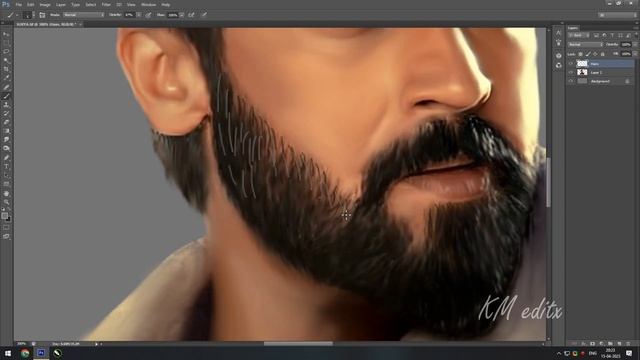Screen dimensions: 640x360
Task: Click the background color swatch
Action: [9, 219]
